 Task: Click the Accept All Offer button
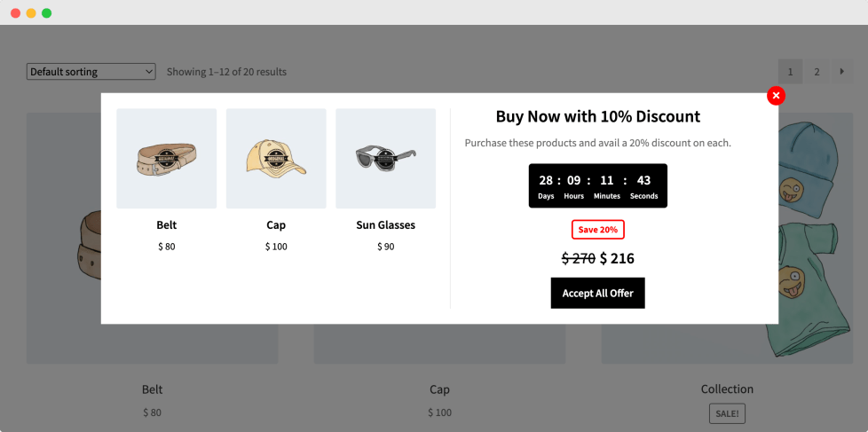(597, 293)
